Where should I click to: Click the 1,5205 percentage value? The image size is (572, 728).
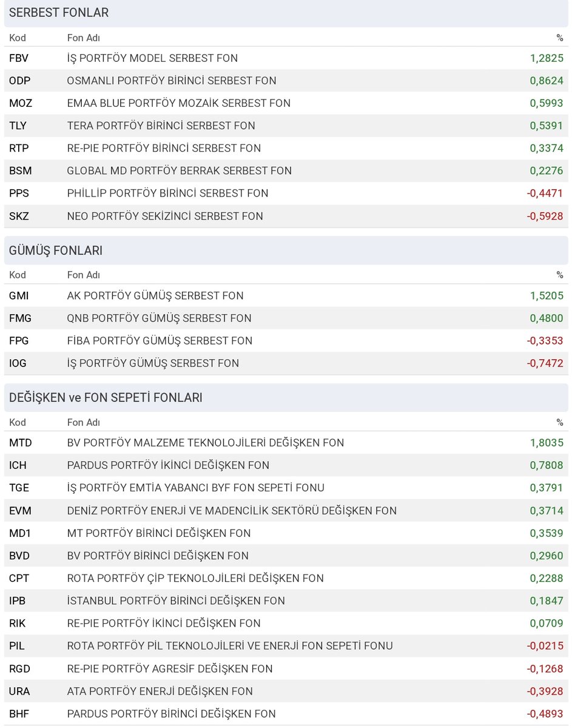tap(547, 296)
